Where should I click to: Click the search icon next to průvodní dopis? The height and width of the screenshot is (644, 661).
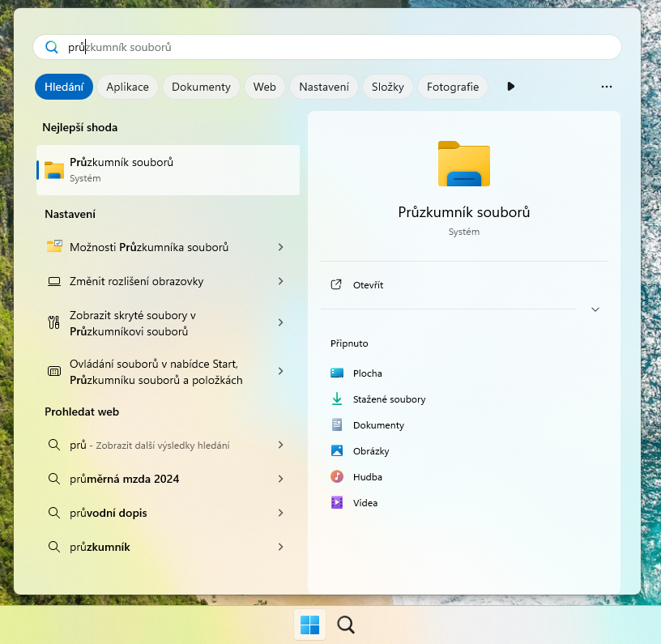[54, 513]
